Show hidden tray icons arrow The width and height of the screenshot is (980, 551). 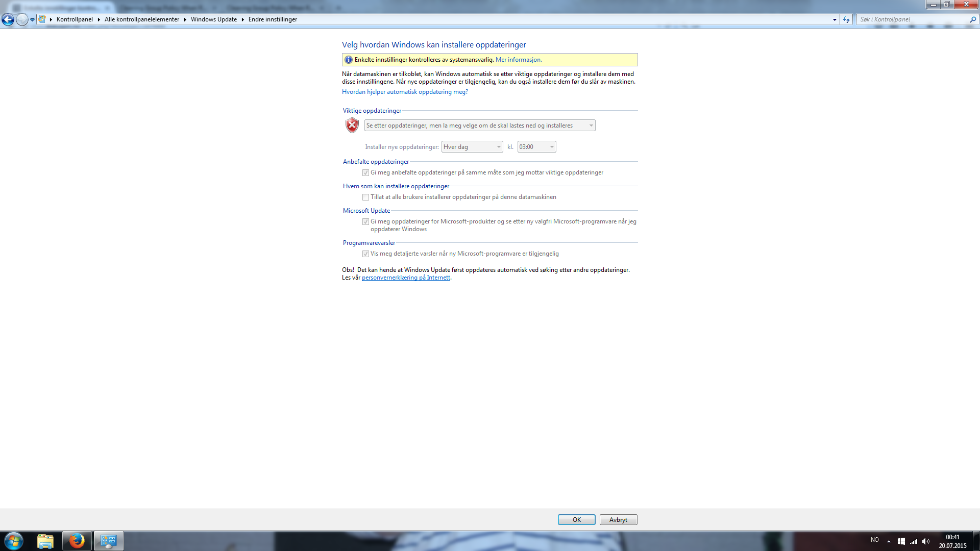click(x=889, y=541)
